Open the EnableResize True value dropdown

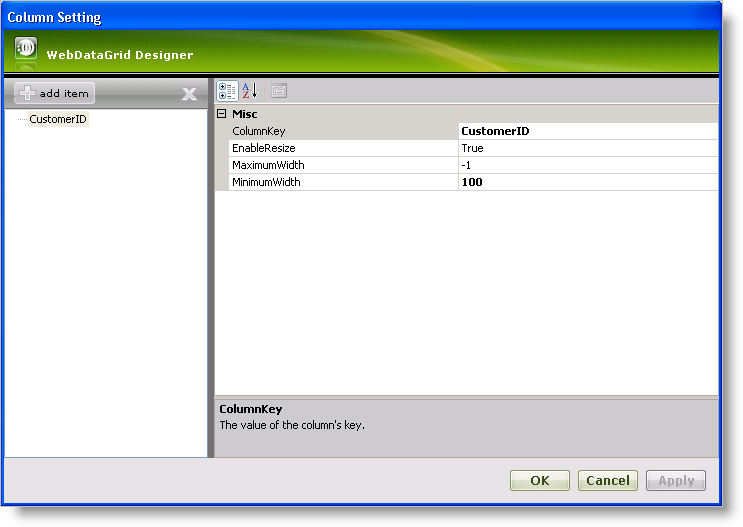[587, 148]
